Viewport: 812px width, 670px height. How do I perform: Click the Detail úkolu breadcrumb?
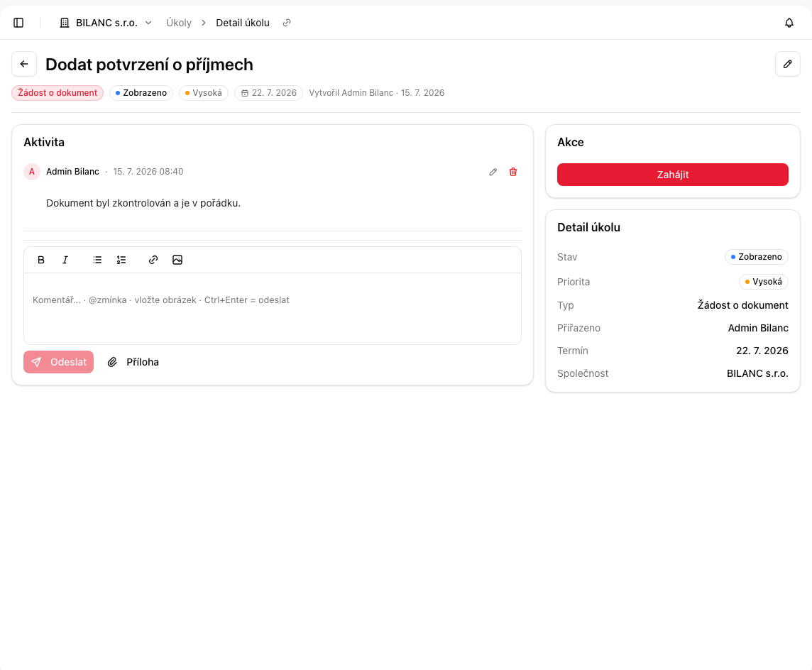coord(243,23)
